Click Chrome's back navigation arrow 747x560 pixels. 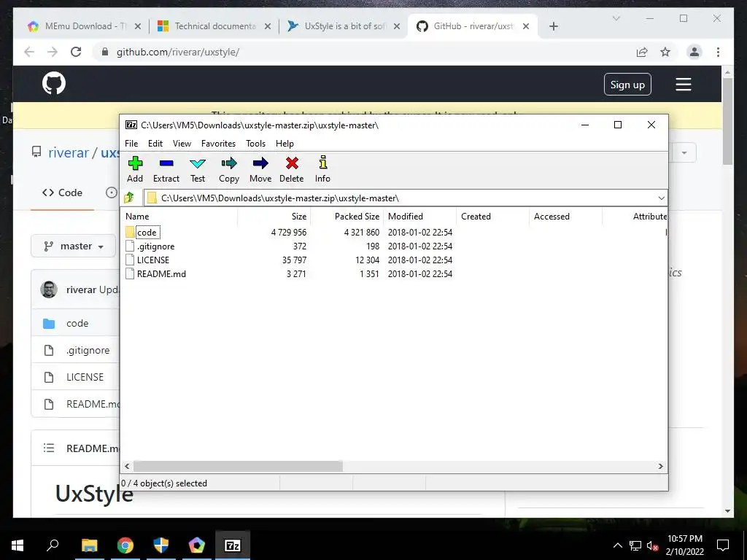pyautogui.click(x=29, y=52)
